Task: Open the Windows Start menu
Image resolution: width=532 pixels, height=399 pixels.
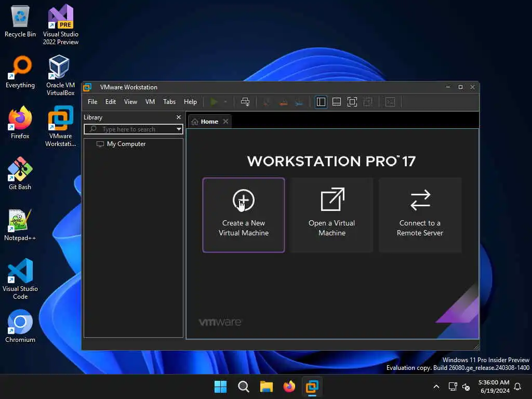Action: tap(220, 387)
